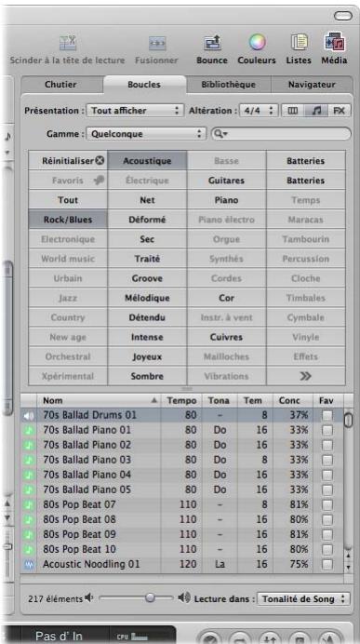Viewport: 360px width, 644px height.
Task: Select the Sombre category button
Action: coord(147,376)
